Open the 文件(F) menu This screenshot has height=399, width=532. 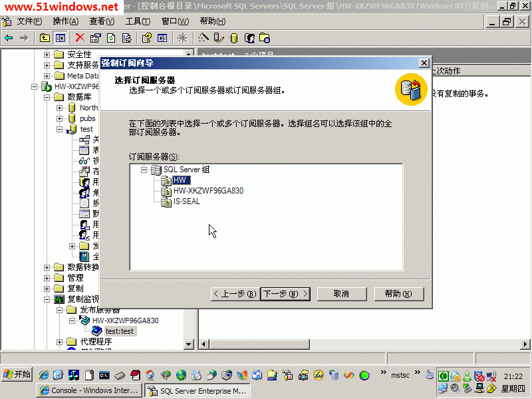pos(29,21)
